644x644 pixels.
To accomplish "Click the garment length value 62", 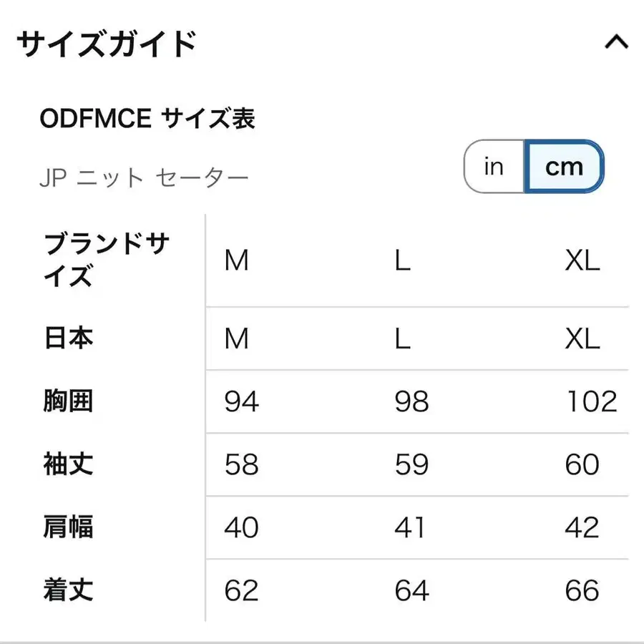I will 241,591.
